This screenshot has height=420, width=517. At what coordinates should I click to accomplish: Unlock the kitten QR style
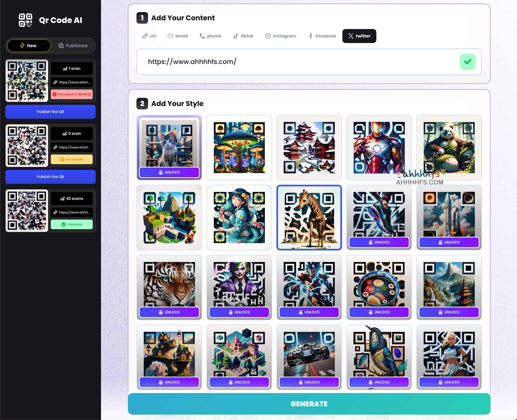click(169, 172)
